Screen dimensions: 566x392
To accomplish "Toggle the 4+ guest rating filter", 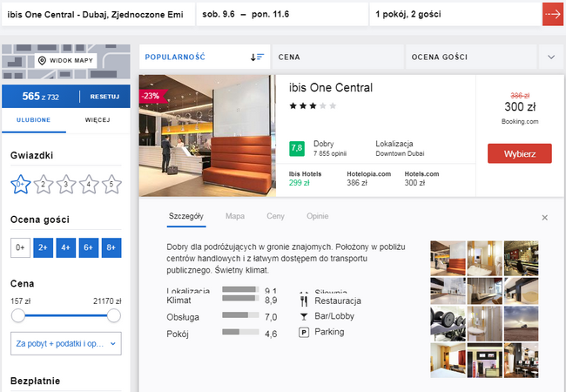I will click(x=66, y=247).
